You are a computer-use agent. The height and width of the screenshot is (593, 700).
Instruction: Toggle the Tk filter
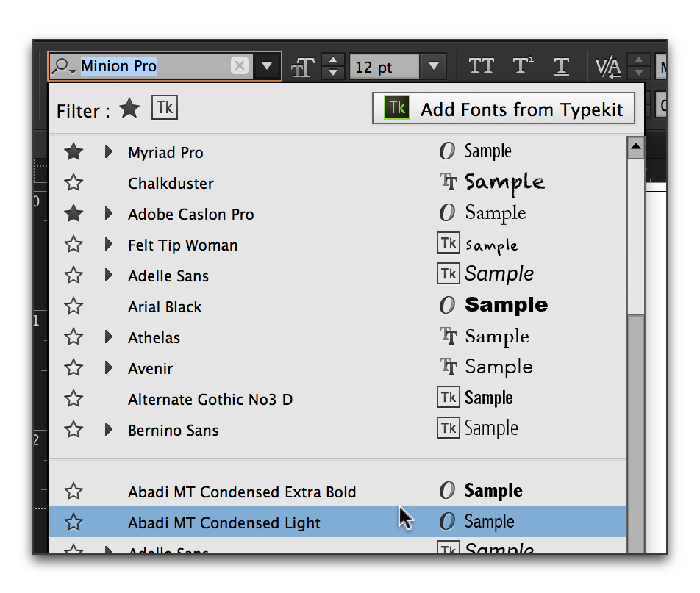[x=165, y=107]
